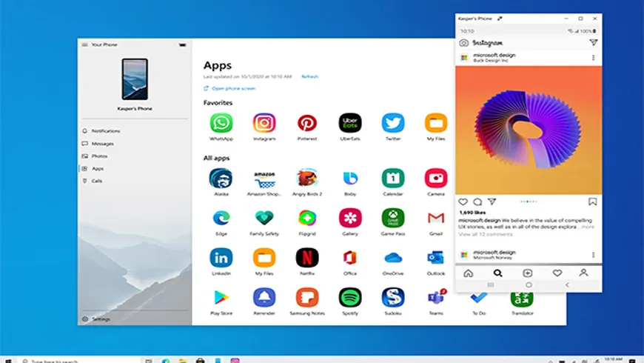Open Your Phone Settings
This screenshot has width=644, height=363.
(135, 319)
